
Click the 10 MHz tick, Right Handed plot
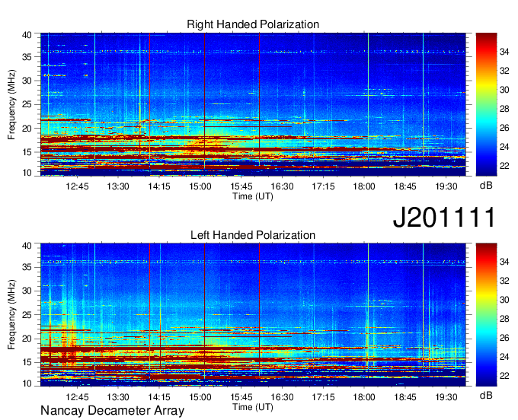click(27, 173)
